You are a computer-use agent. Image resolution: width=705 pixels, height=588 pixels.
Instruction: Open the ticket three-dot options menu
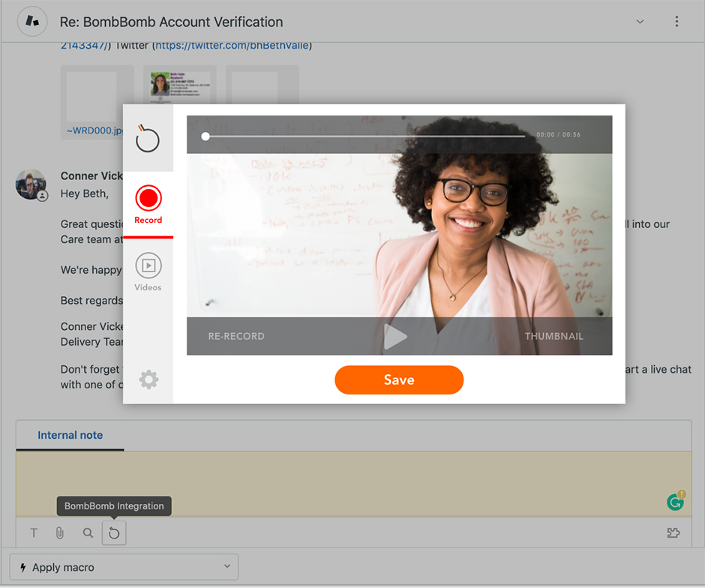point(676,22)
